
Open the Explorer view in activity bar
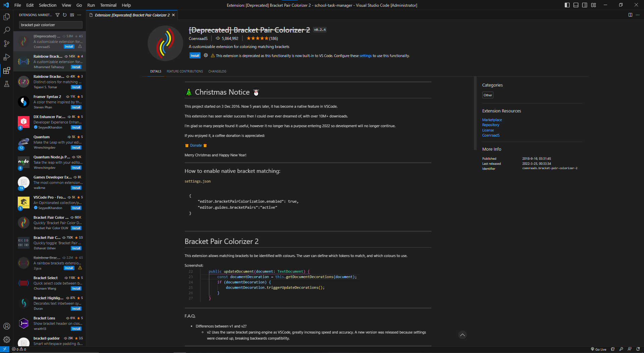tap(6, 17)
